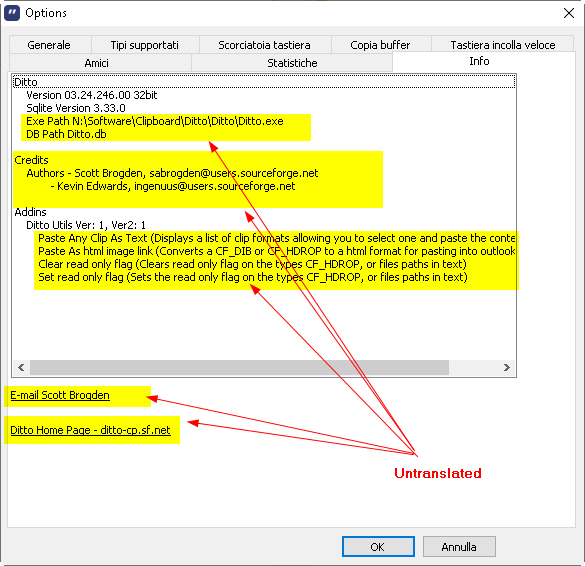Open Ditto Home Page link

pyautogui.click(x=90, y=430)
